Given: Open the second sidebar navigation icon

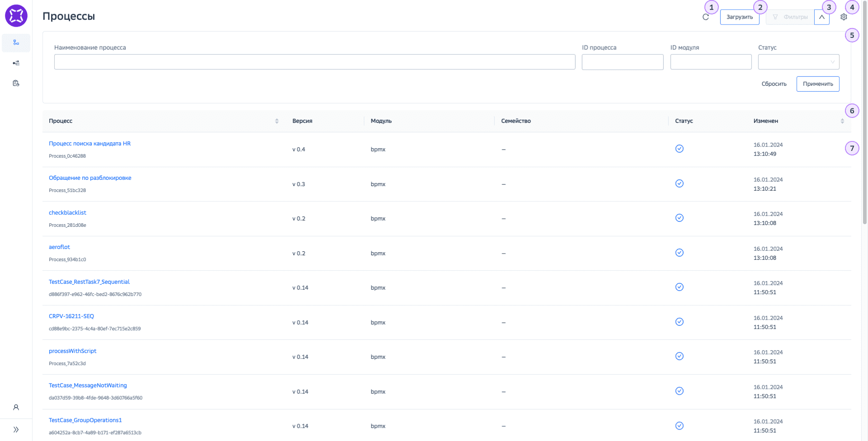Looking at the screenshot, I should (x=16, y=63).
